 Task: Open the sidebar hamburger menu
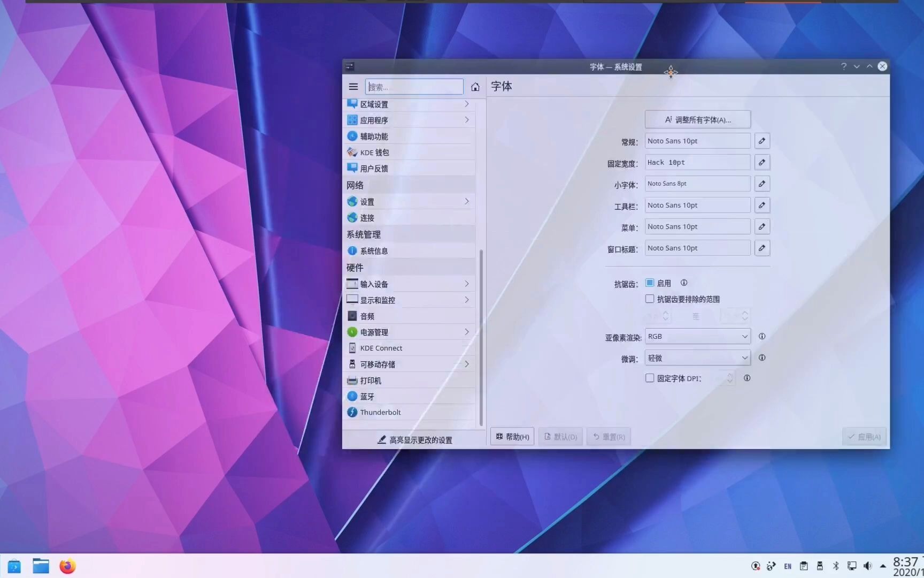353,86
